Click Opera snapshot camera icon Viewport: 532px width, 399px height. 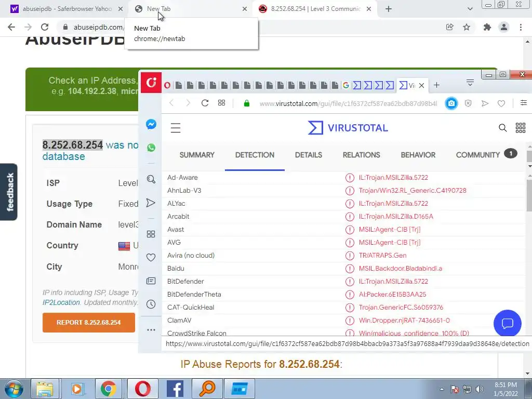(451, 103)
